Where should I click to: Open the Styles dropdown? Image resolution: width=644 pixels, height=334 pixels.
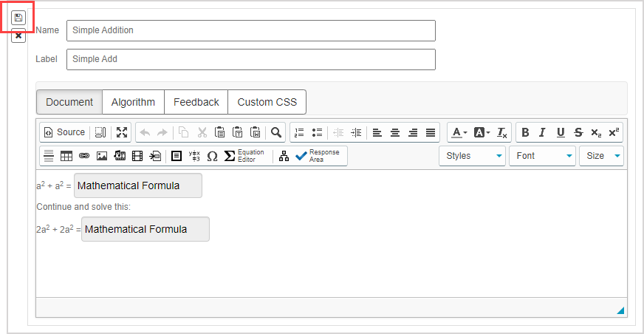(473, 156)
